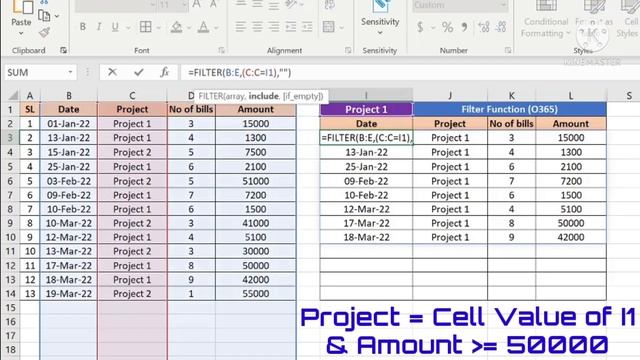Click the cell containing 51000

pos(256,181)
